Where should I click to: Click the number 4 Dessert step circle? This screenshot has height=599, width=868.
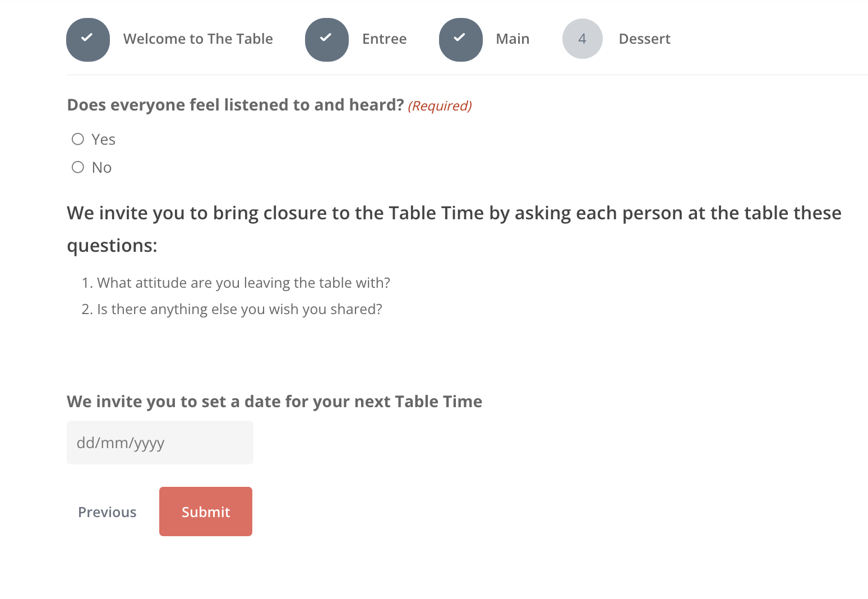582,39
